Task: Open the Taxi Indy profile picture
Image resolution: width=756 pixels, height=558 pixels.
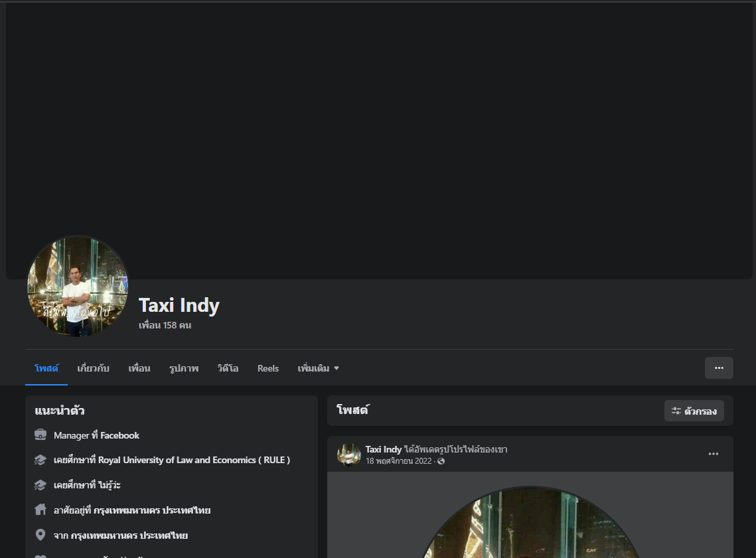Action: click(x=78, y=286)
